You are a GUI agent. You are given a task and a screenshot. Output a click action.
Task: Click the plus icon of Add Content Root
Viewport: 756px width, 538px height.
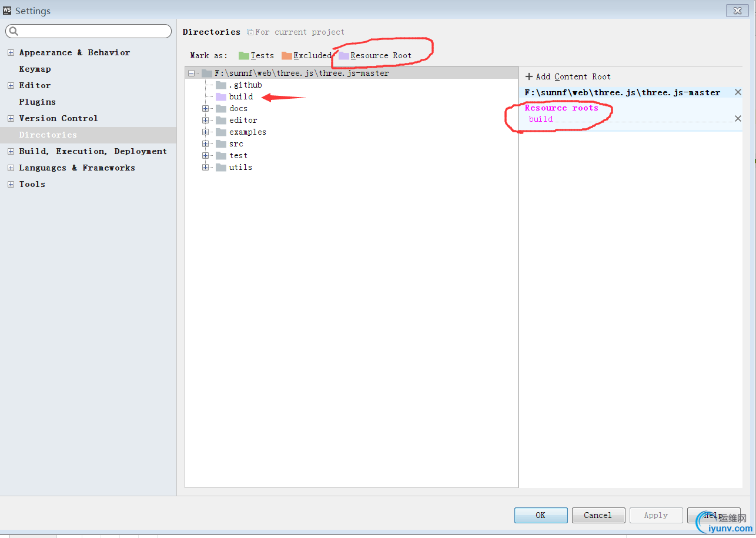pyautogui.click(x=528, y=76)
